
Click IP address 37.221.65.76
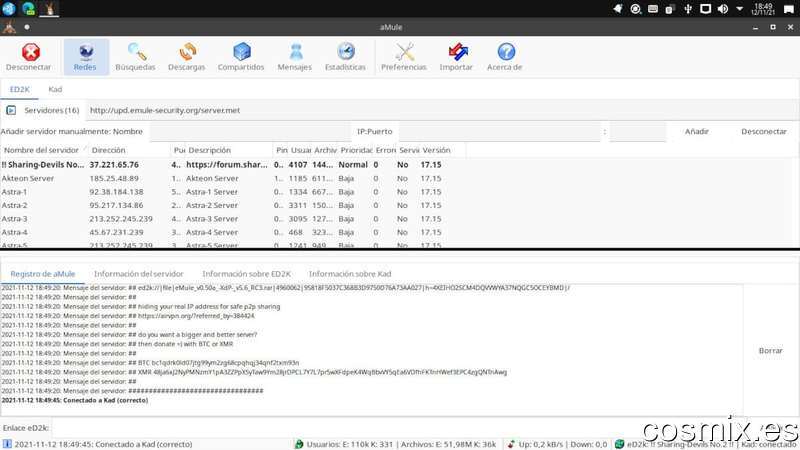point(114,165)
